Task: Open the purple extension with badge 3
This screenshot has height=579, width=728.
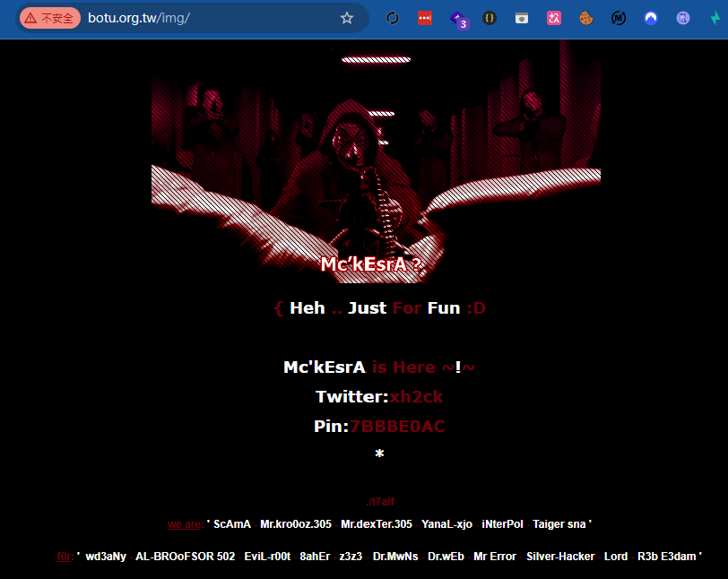Action: click(x=459, y=19)
